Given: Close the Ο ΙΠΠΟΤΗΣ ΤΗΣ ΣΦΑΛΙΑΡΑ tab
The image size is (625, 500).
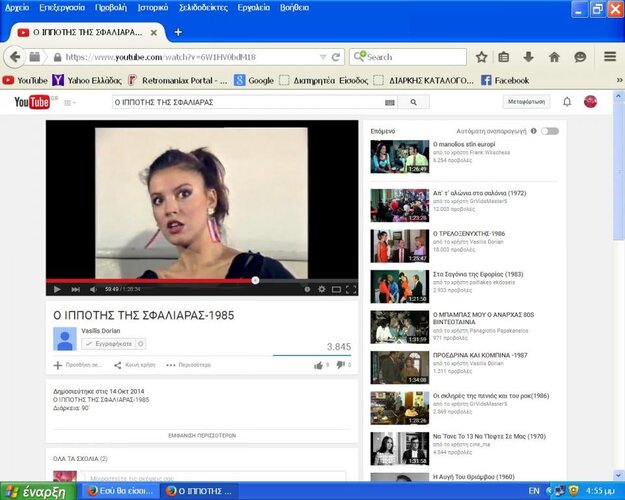Looking at the screenshot, I should pyautogui.click(x=153, y=33).
